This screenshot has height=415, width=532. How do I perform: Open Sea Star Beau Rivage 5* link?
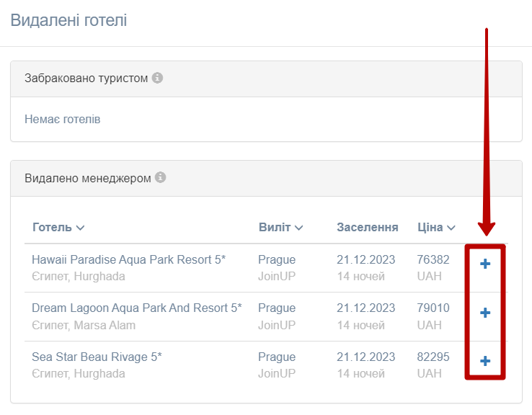[97, 357]
